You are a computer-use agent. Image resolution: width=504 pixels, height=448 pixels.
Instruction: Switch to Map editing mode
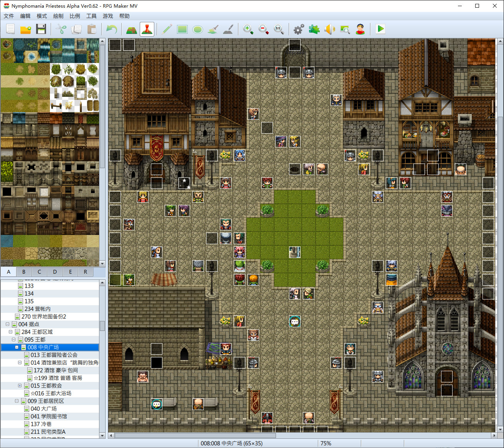(x=131, y=29)
